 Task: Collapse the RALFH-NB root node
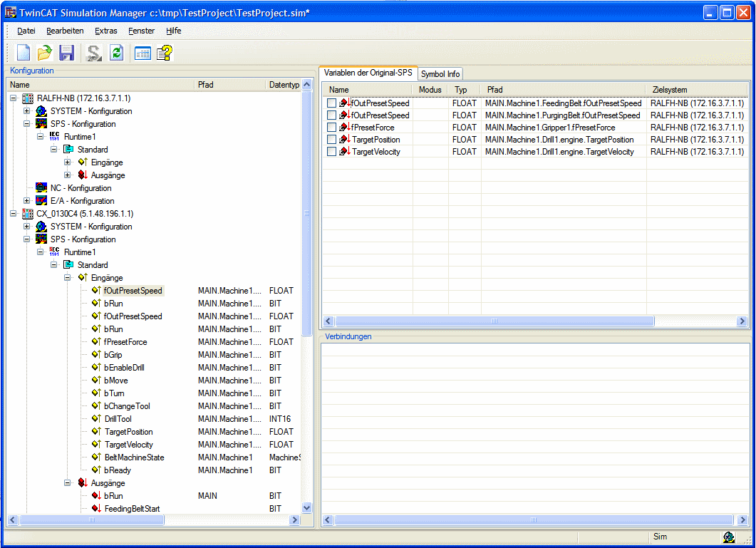click(x=14, y=98)
